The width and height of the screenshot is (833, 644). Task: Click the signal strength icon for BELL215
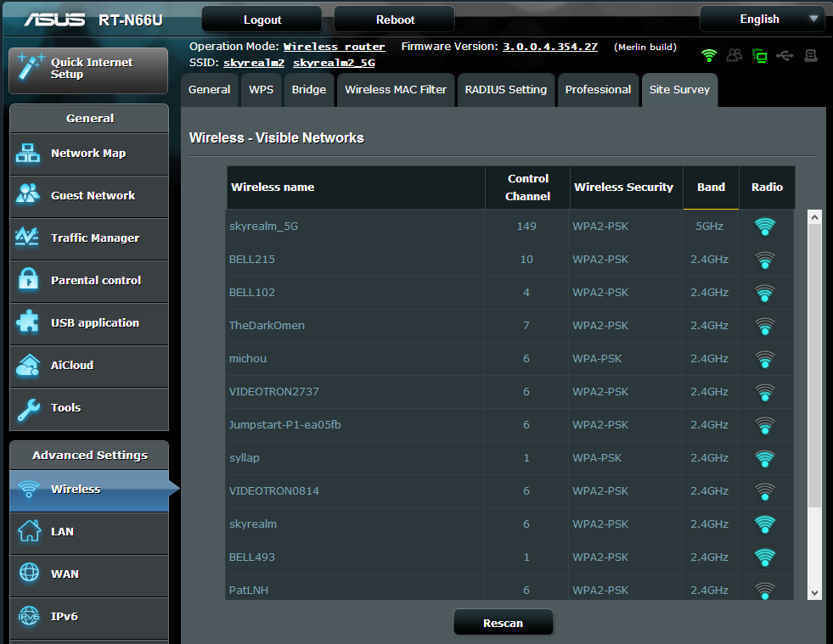click(x=765, y=260)
